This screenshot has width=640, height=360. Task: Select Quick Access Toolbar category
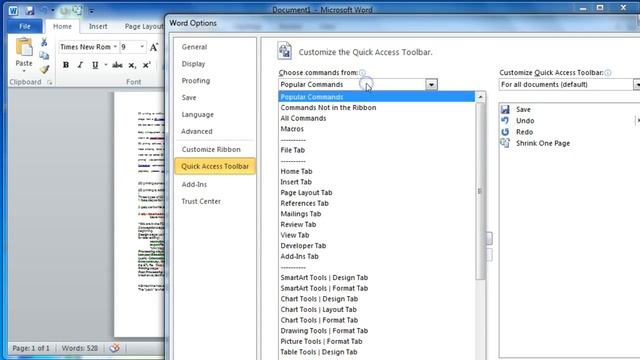click(x=215, y=167)
